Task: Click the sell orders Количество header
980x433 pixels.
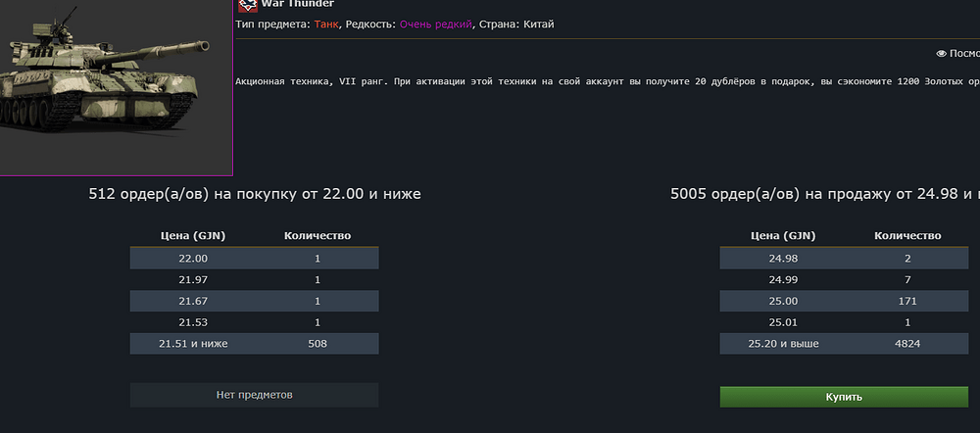Action: pyautogui.click(x=907, y=235)
